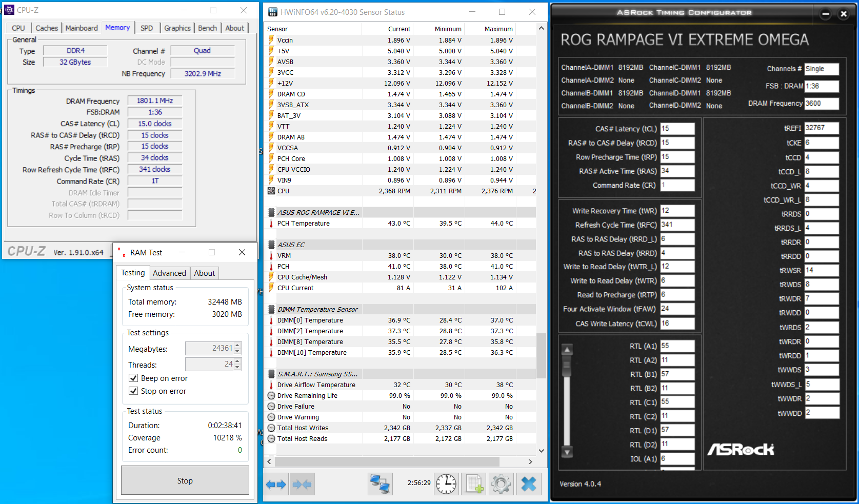
Task: Click HWiNFO vertical scroll down arrow
Action: click(x=541, y=451)
